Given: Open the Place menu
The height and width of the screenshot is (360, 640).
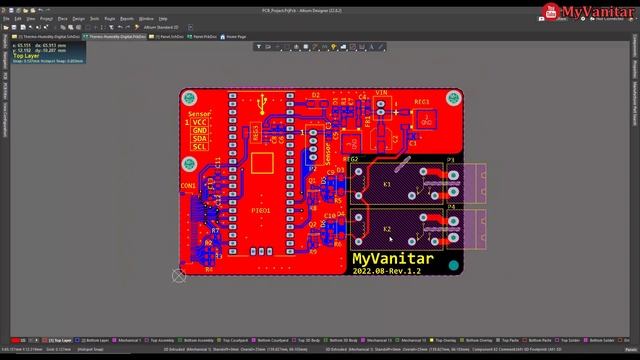Looking at the screenshot, I should coord(62,19).
